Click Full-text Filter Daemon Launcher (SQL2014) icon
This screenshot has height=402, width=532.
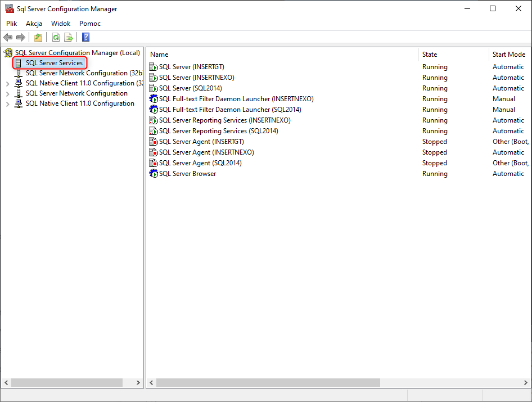coord(154,110)
